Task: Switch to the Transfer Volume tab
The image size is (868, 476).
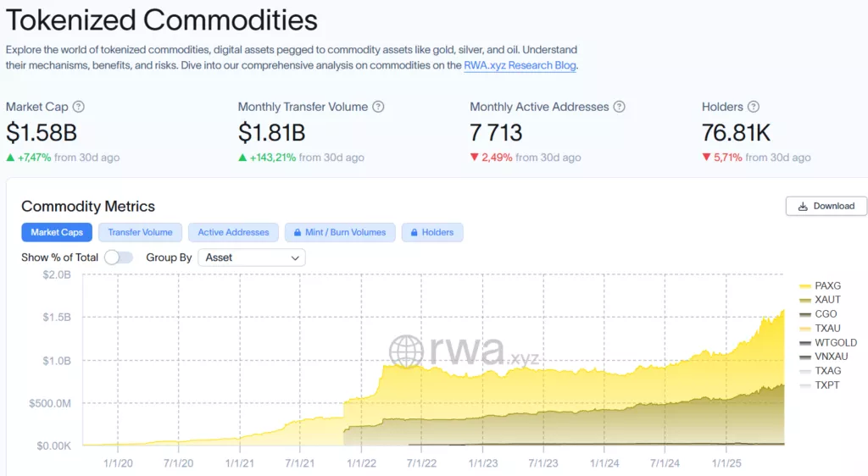Action: point(140,232)
